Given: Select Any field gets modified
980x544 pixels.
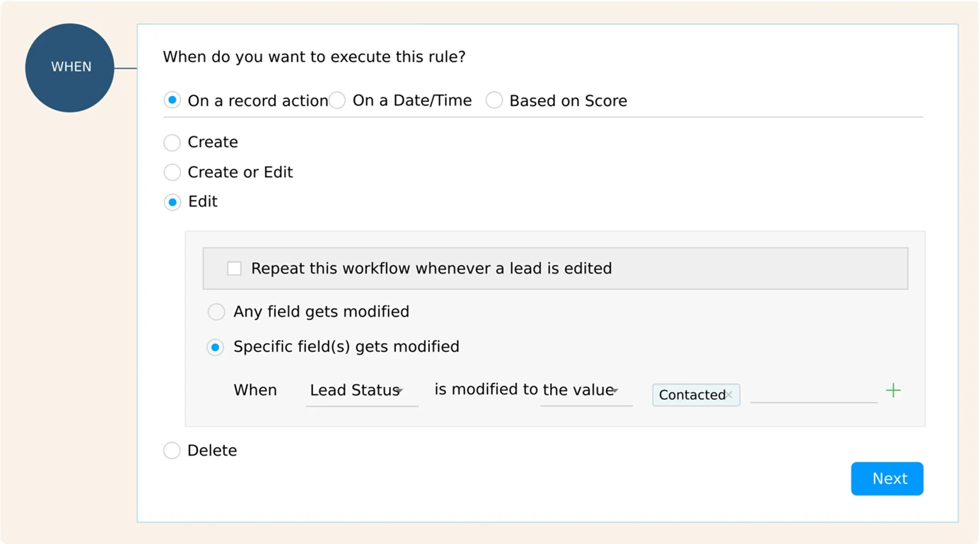Looking at the screenshot, I should click(216, 312).
